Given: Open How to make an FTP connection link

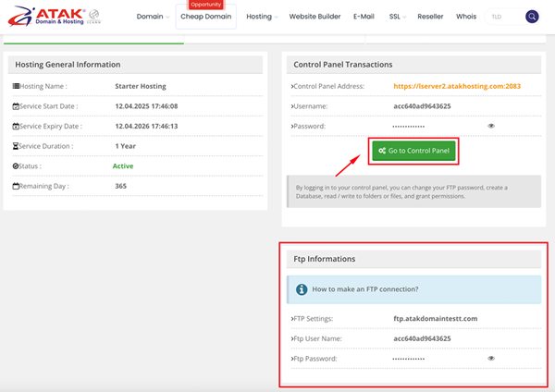Looking at the screenshot, I should (x=365, y=289).
